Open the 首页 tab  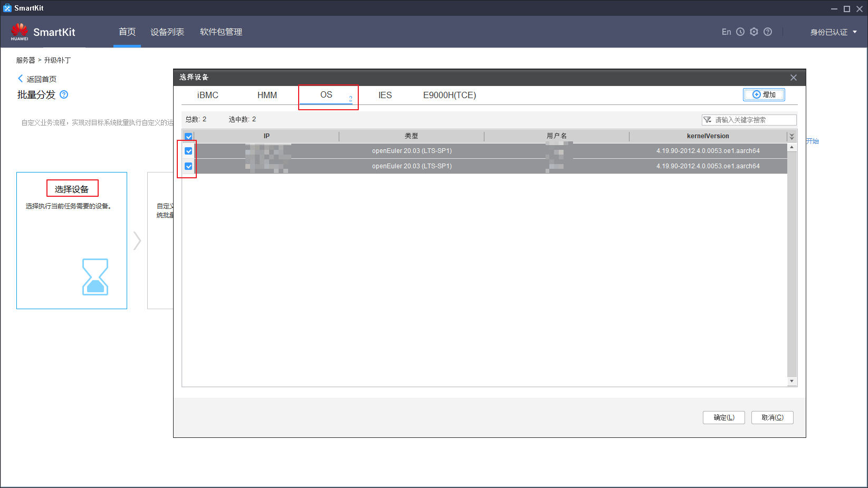coord(127,32)
